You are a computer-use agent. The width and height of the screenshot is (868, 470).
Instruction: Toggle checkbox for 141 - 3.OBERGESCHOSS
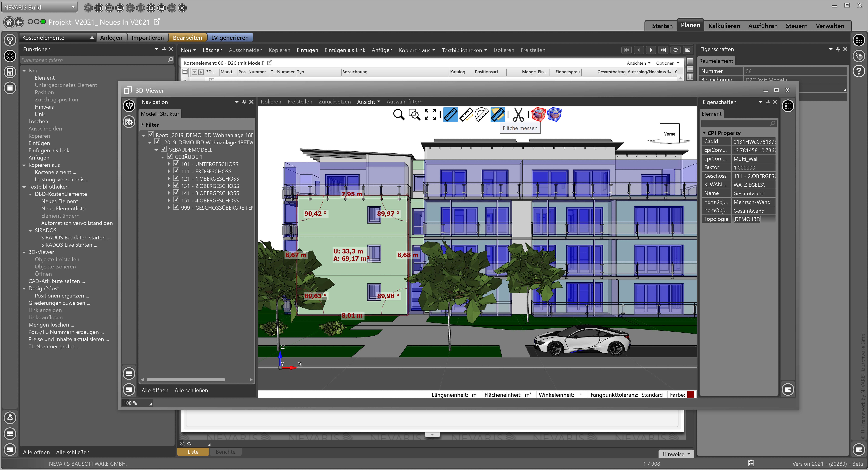point(176,193)
